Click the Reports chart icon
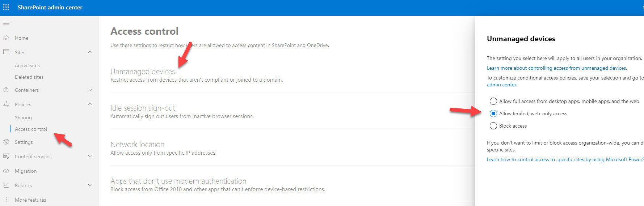 pos(6,185)
